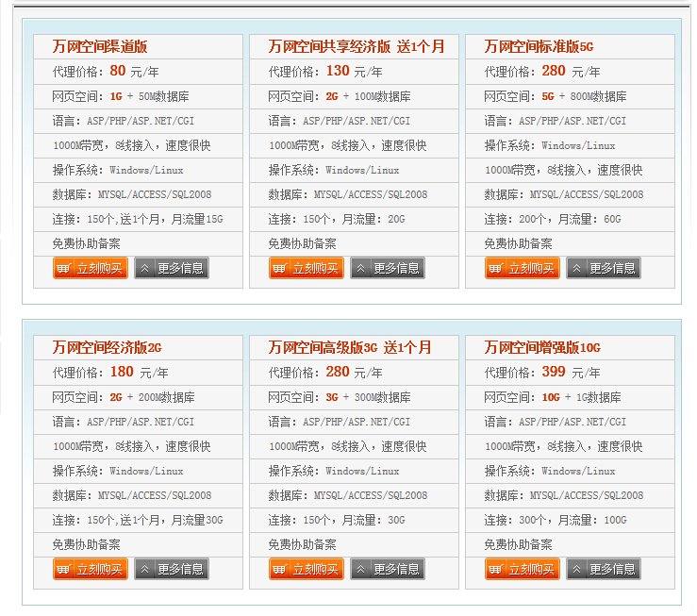Purchase 万网空间高级版3G via 立刻购买

(x=307, y=569)
